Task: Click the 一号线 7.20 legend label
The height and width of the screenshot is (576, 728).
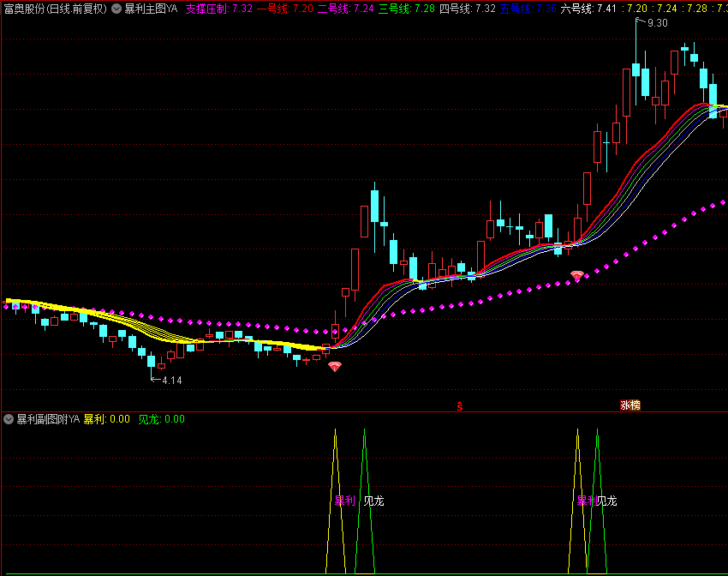Action: click(x=284, y=9)
